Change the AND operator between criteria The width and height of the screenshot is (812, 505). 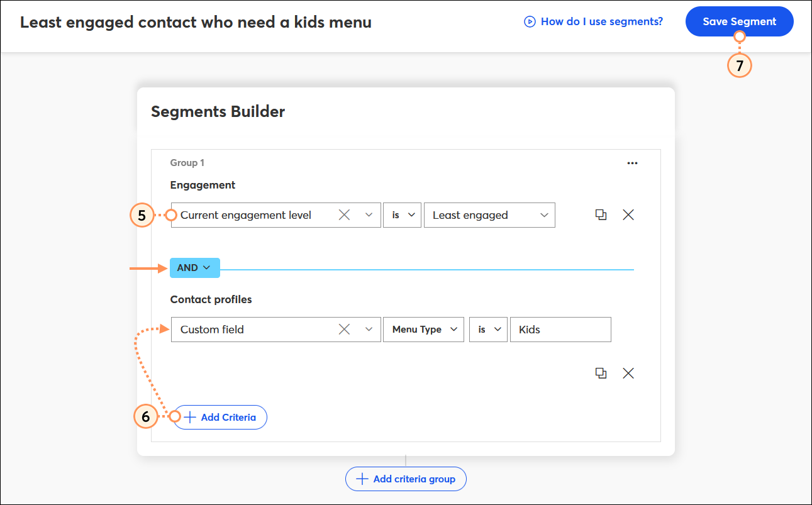[x=194, y=267]
